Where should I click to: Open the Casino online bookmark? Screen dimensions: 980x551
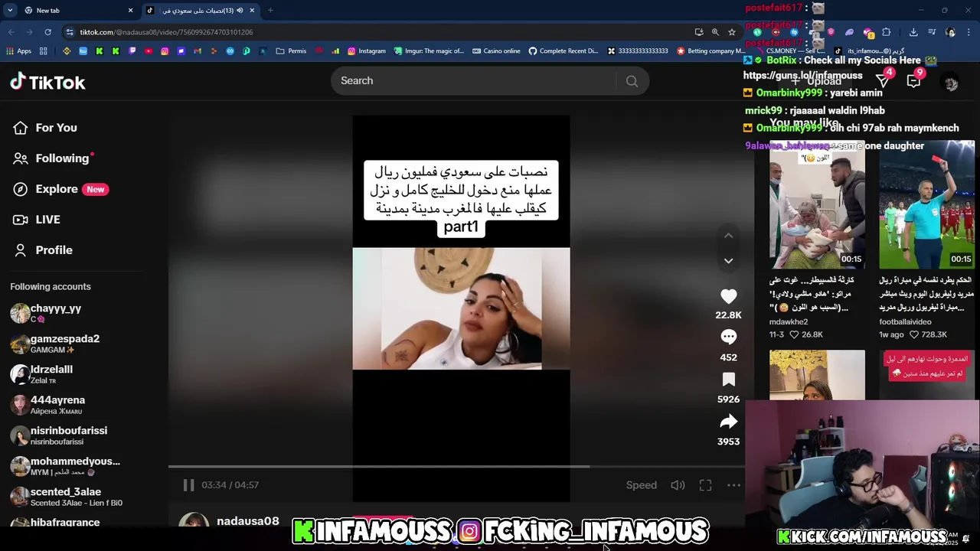496,51
